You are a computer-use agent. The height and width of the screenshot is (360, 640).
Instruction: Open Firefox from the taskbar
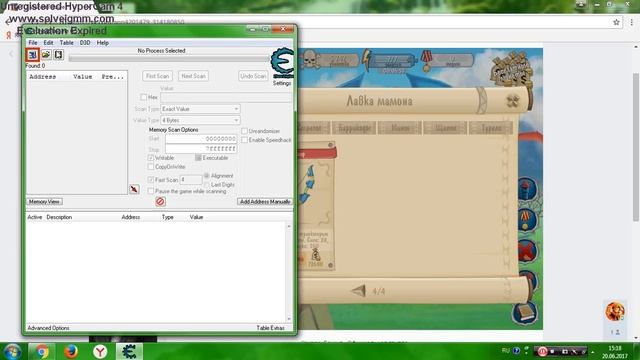pos(71,351)
